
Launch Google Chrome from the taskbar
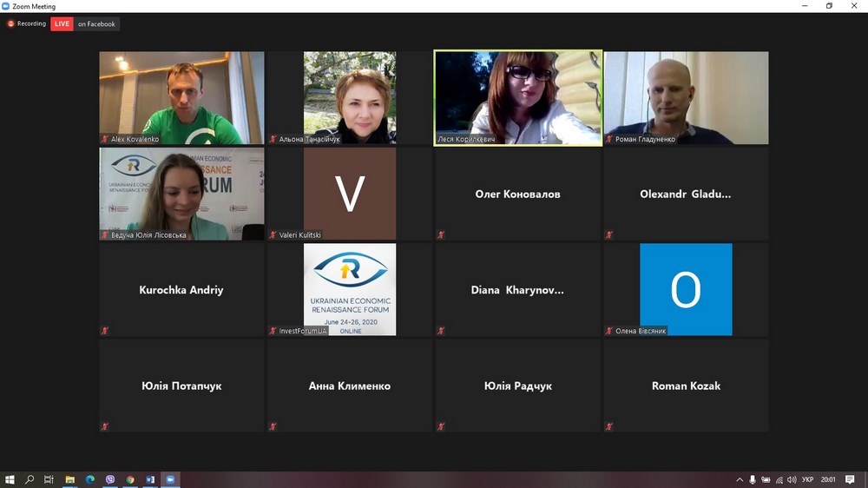[130, 479]
